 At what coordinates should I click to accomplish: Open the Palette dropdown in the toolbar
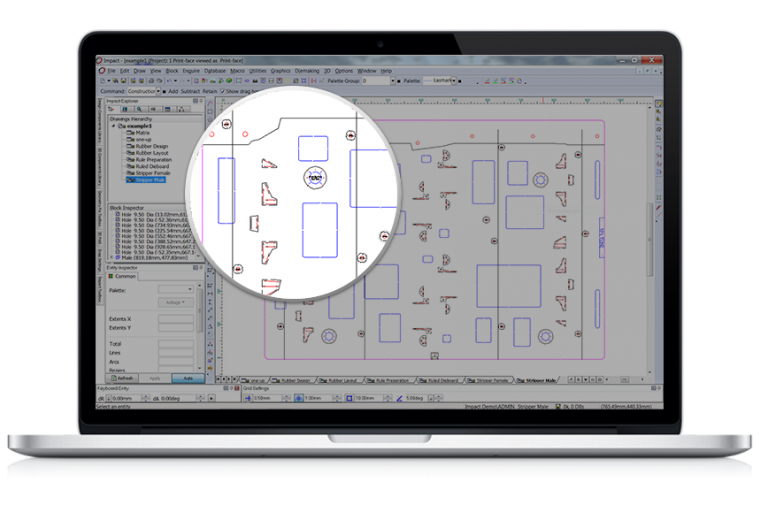click(x=454, y=80)
